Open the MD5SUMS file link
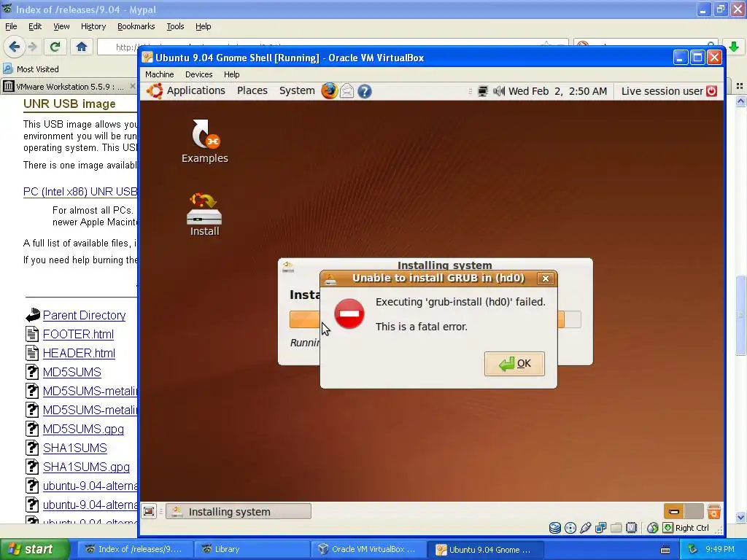The image size is (747, 560). [72, 373]
